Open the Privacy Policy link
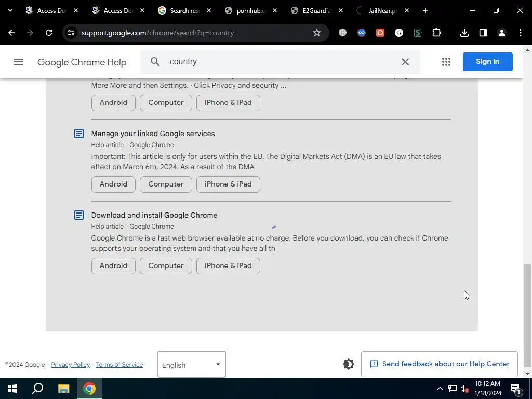 tap(70, 365)
